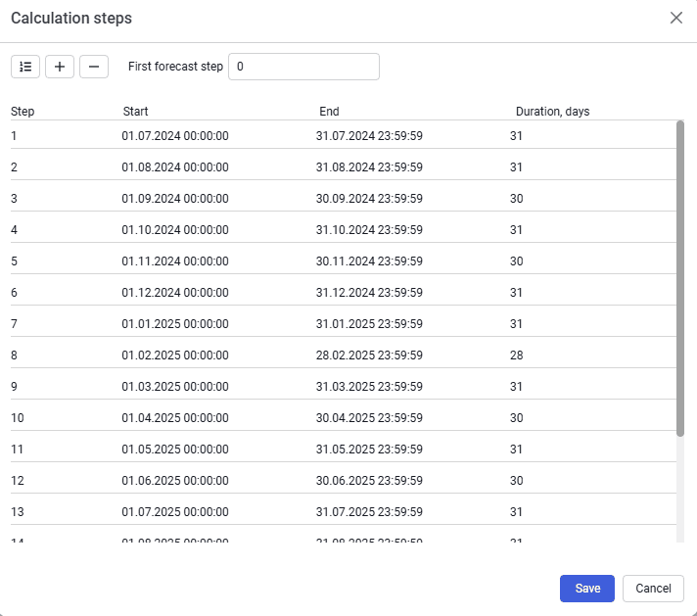Select end 30.04.2025 23:59:59 cell

pyautogui.click(x=369, y=418)
